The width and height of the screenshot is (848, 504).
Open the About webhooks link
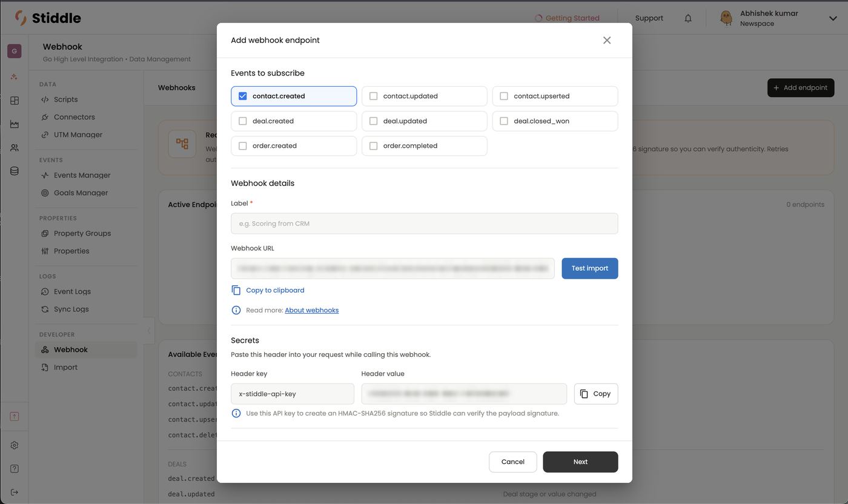pos(312,310)
